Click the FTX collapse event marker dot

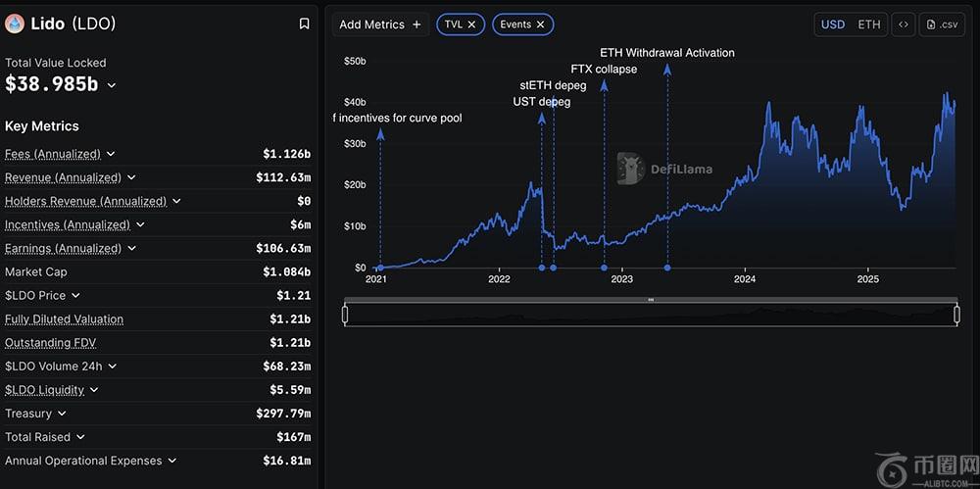coord(604,268)
